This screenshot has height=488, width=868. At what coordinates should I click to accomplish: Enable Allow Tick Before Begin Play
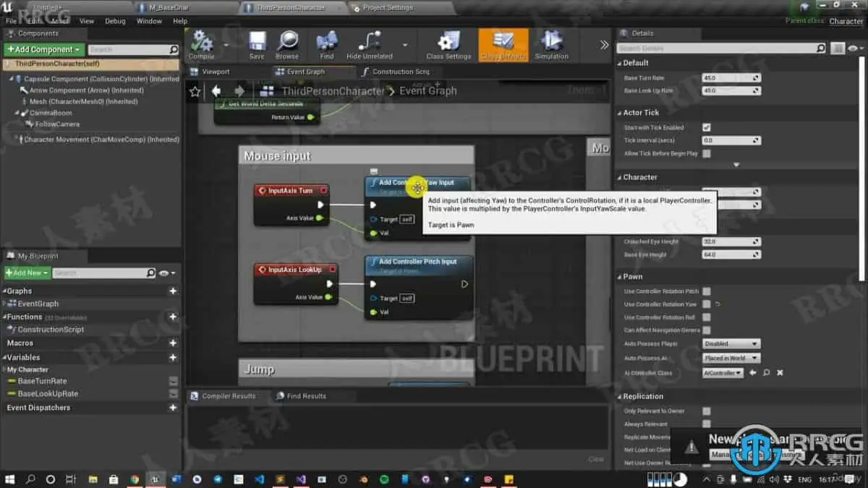click(x=707, y=153)
